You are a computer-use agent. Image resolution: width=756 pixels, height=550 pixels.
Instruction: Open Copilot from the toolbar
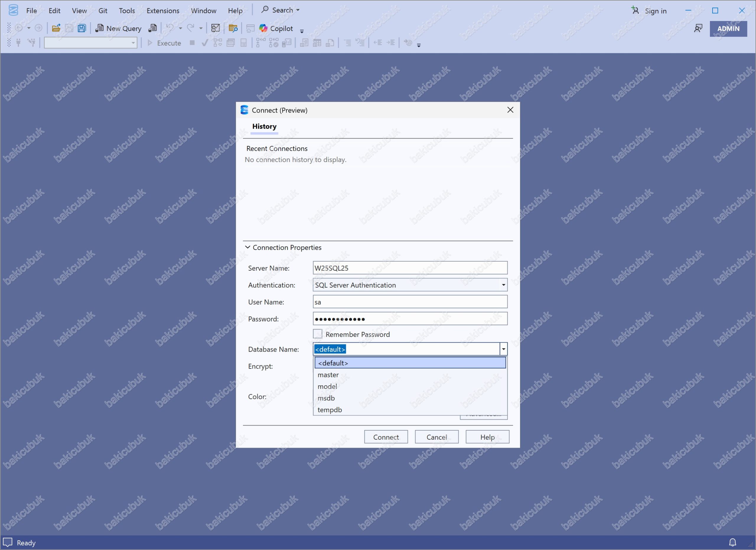point(276,28)
